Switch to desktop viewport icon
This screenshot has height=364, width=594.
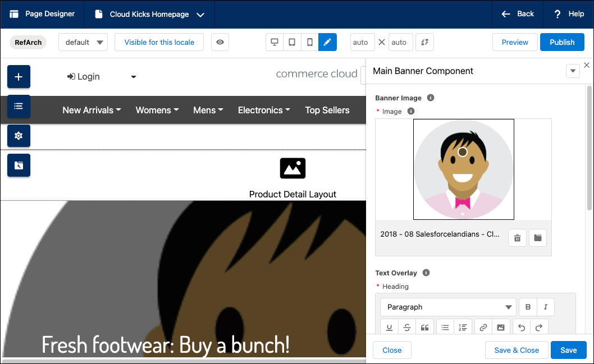[275, 42]
